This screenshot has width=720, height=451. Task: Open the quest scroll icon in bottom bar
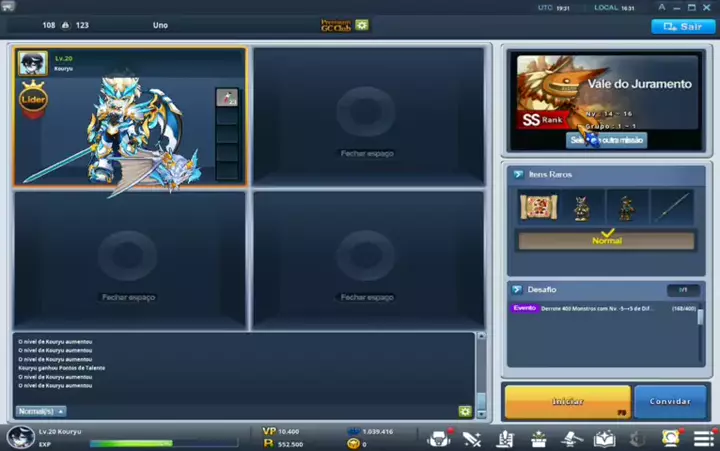[x=505, y=437]
